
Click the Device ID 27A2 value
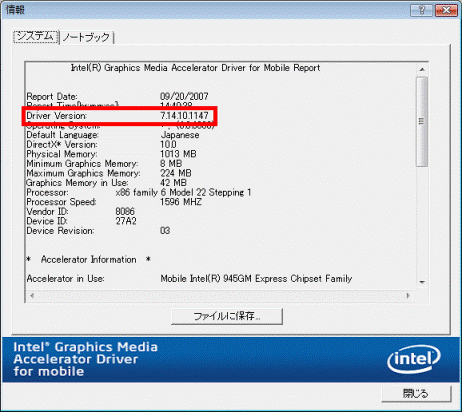click(x=126, y=221)
